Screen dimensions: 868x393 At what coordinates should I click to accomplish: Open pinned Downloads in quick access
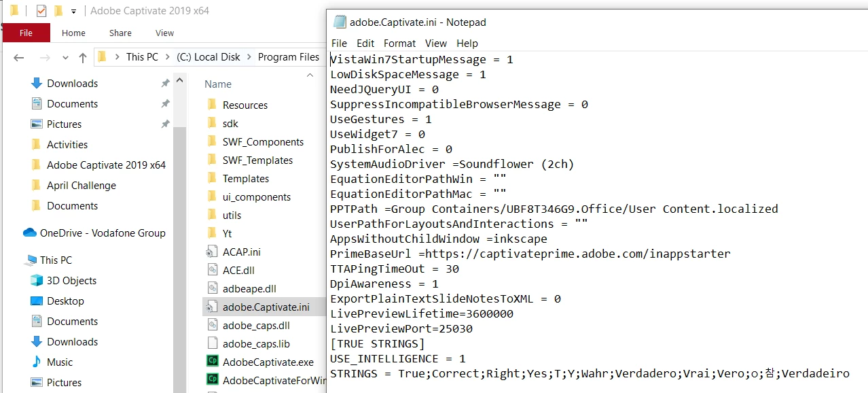click(x=72, y=84)
